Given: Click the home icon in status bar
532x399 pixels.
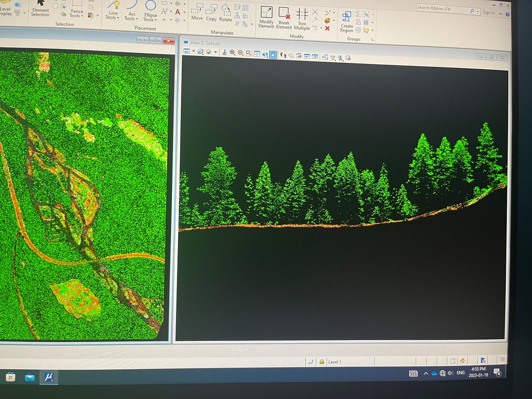Looking at the screenshot, I should (462, 360).
